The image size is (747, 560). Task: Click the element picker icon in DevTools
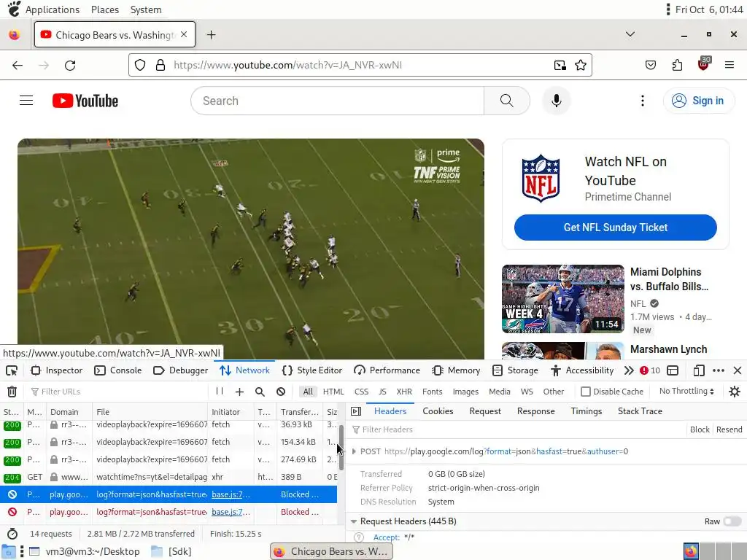click(12, 370)
